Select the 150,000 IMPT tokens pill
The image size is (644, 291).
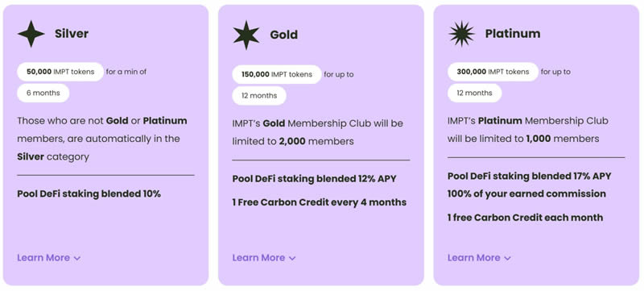click(277, 74)
